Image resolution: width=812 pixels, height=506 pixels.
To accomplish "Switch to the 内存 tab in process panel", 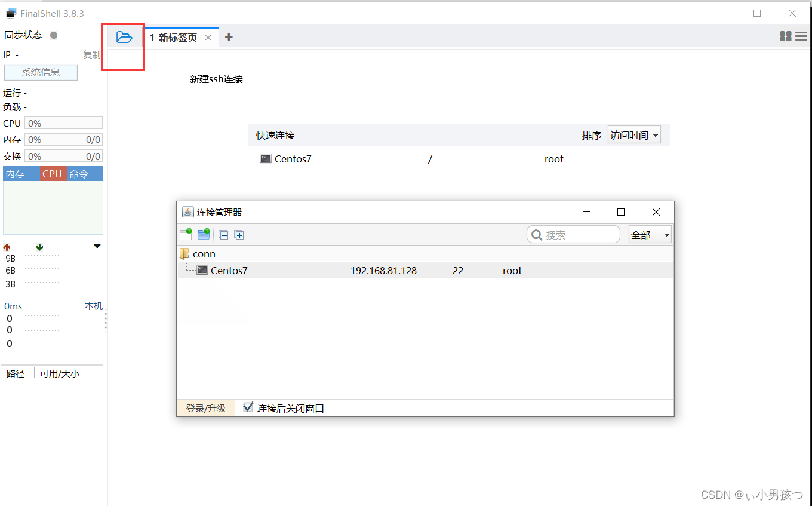I will tap(21, 174).
